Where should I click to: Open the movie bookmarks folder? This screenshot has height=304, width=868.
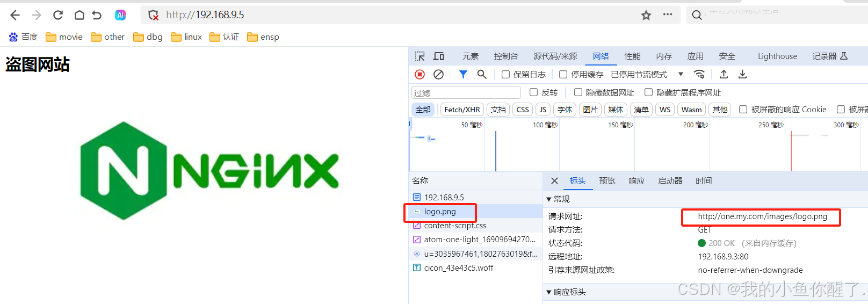pos(64,37)
